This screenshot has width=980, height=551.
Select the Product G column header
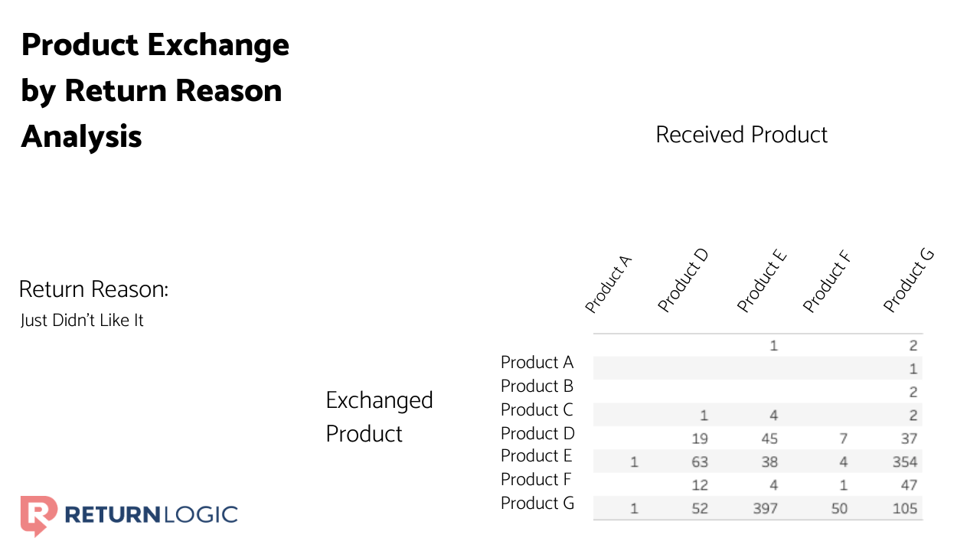click(908, 280)
